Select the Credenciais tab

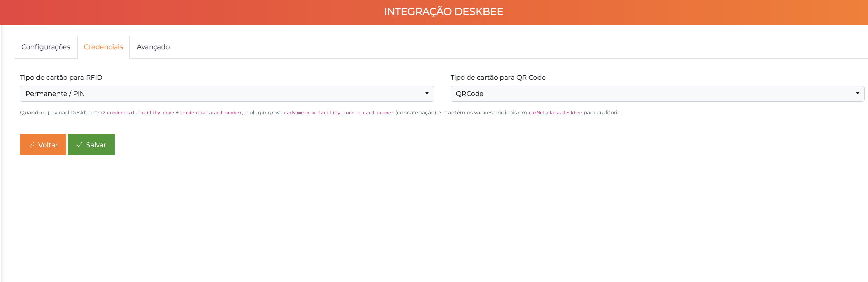[x=103, y=47]
